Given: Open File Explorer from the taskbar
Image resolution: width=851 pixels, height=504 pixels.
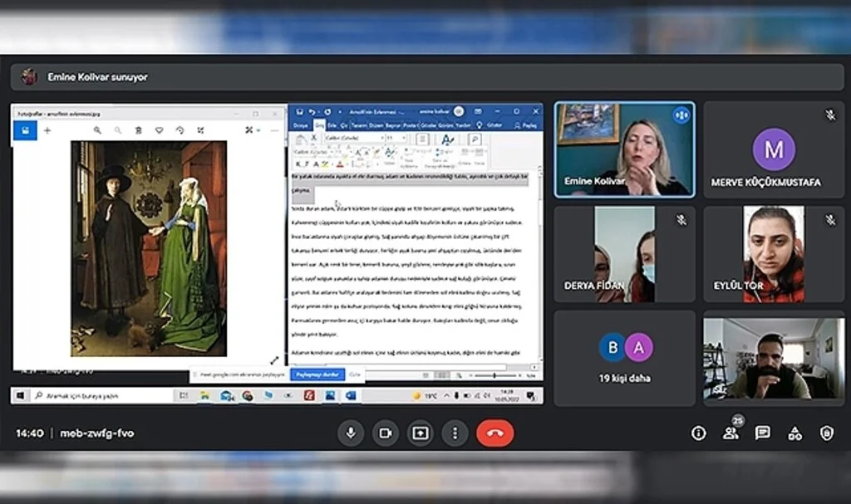Looking at the screenshot, I should [204, 395].
